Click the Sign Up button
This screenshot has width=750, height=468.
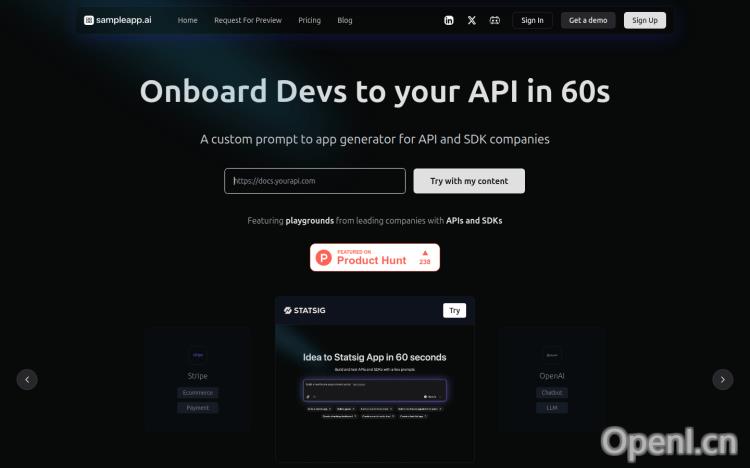click(645, 20)
